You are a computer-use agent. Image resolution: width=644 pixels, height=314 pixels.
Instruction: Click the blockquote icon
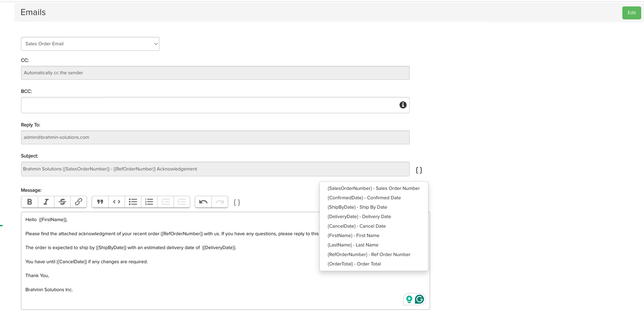[100, 202]
